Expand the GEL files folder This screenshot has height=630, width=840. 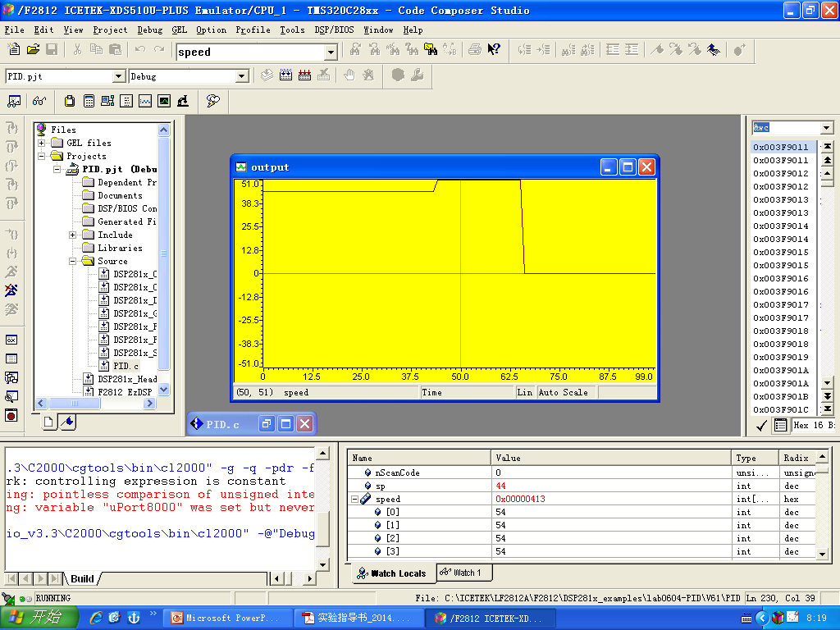tap(42, 143)
